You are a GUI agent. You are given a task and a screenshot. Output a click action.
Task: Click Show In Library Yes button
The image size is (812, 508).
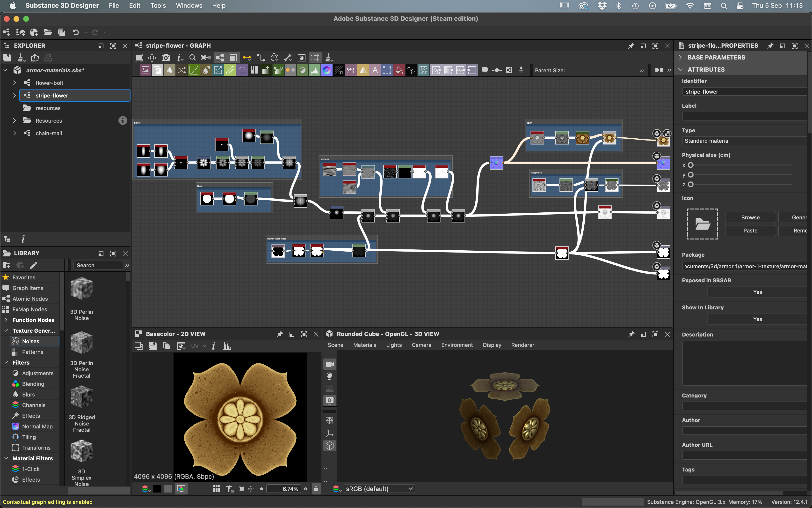[757, 319]
